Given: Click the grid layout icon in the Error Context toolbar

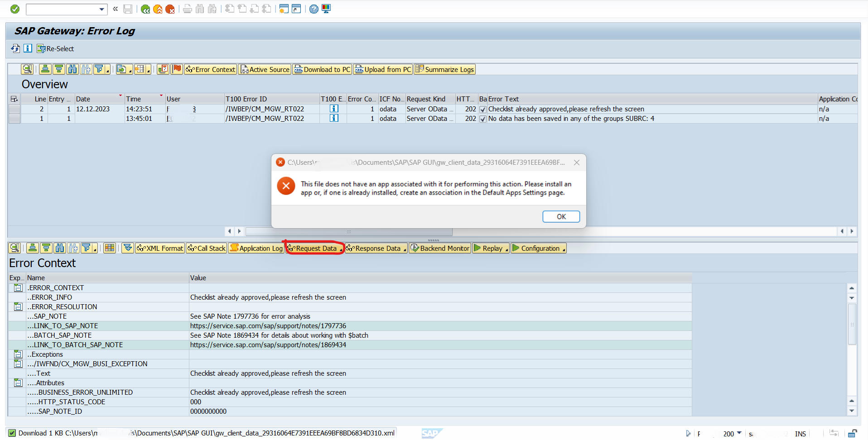Looking at the screenshot, I should tap(109, 248).
